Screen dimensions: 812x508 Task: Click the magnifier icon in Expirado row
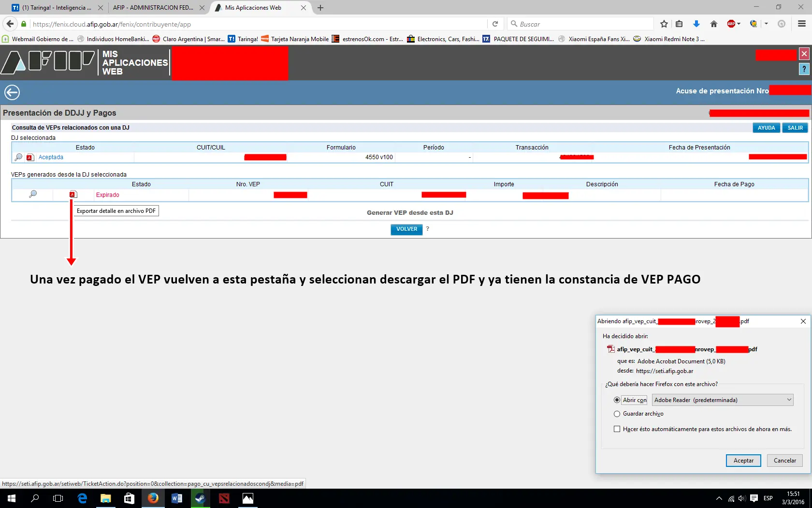[x=33, y=194]
